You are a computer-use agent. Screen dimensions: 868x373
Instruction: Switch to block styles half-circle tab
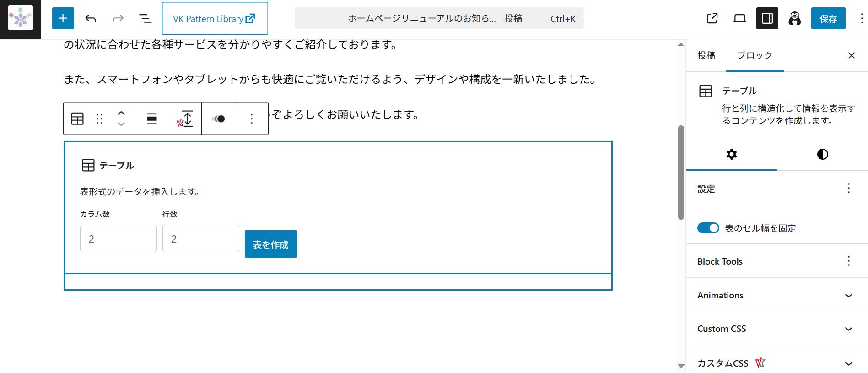point(822,154)
